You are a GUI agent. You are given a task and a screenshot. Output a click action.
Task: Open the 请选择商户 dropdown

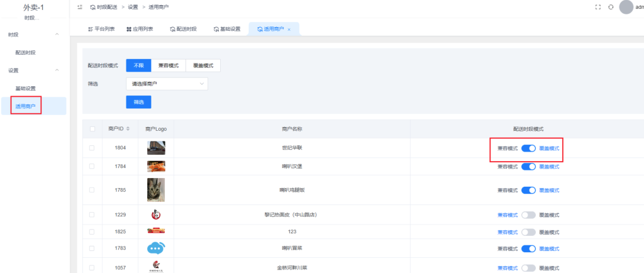click(x=167, y=83)
